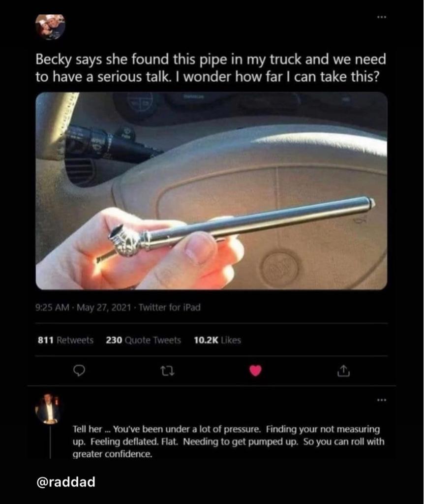The width and height of the screenshot is (424, 504).
Task: Open the reply starting with 'Tell her'
Action: (228, 441)
